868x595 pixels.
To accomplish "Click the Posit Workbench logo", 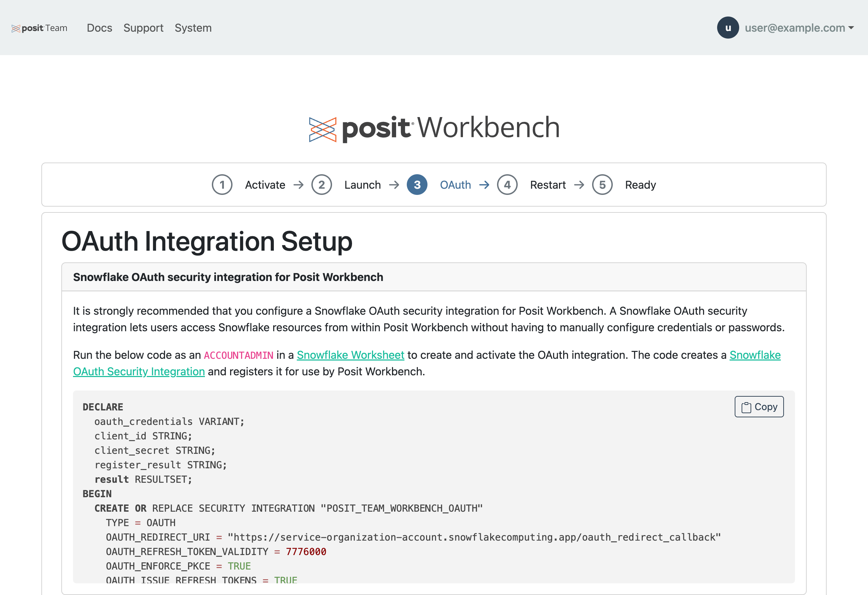I will (x=434, y=128).
